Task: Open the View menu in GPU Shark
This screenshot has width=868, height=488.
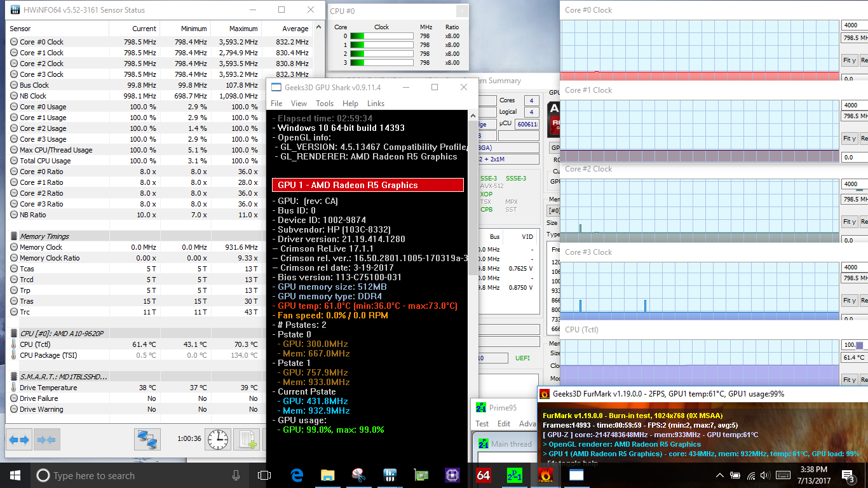Action: pyautogui.click(x=299, y=104)
